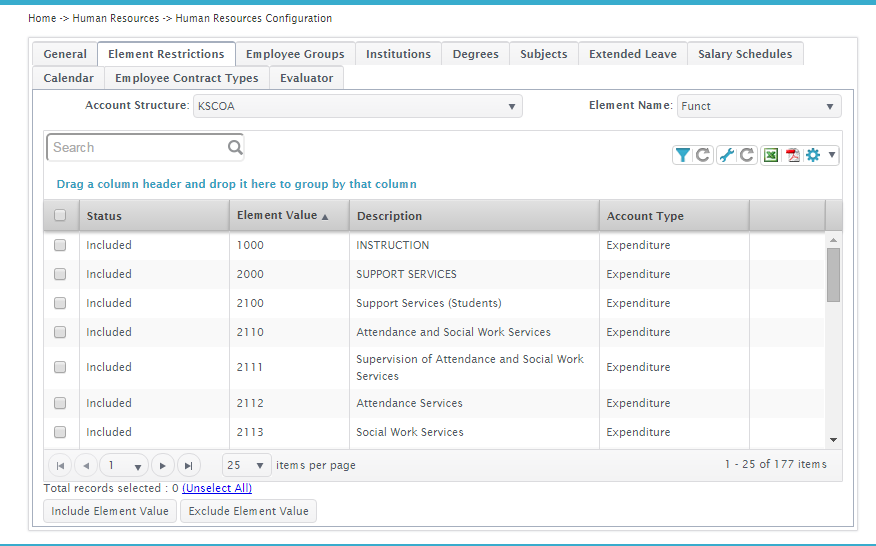Click the Include Element Value button

(x=110, y=511)
